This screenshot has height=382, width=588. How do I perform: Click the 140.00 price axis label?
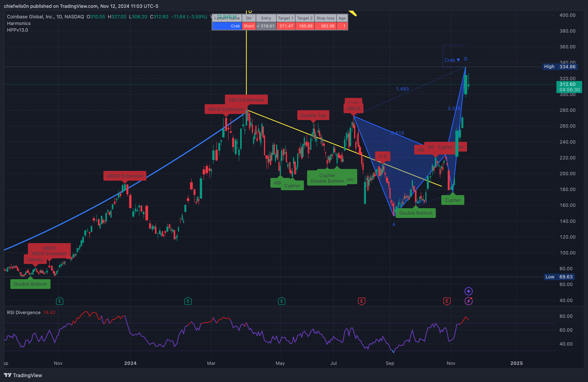(568, 221)
